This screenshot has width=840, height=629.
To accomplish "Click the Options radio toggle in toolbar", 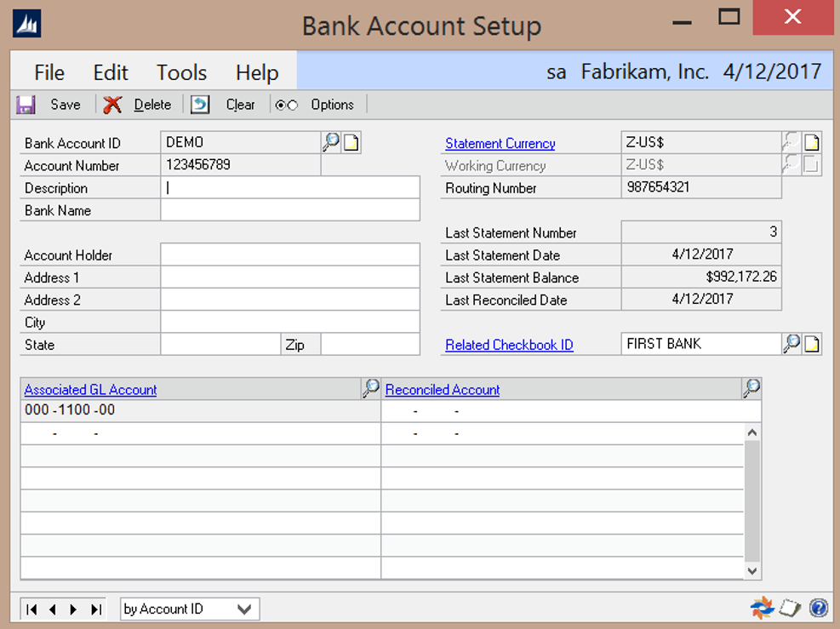I will [287, 105].
